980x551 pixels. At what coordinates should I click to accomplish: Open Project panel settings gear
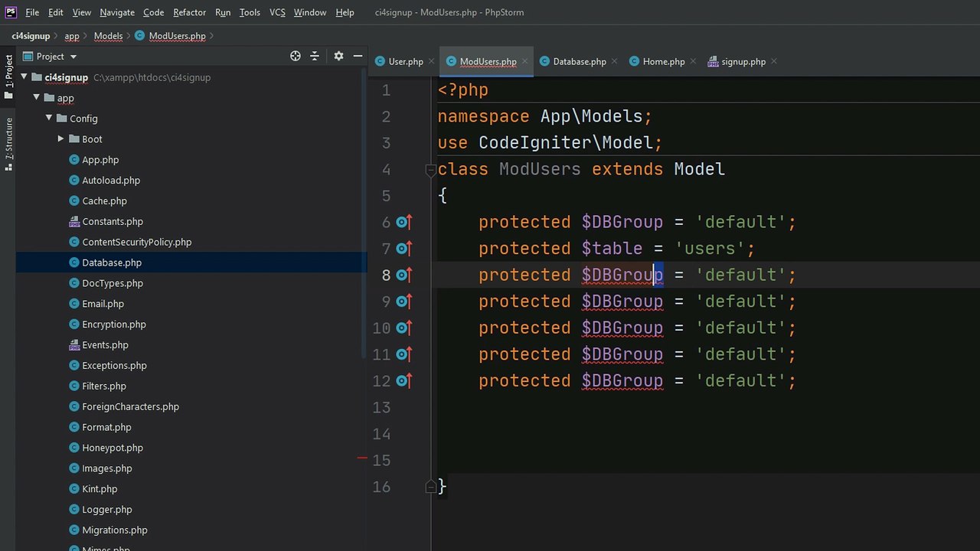pyautogui.click(x=338, y=56)
